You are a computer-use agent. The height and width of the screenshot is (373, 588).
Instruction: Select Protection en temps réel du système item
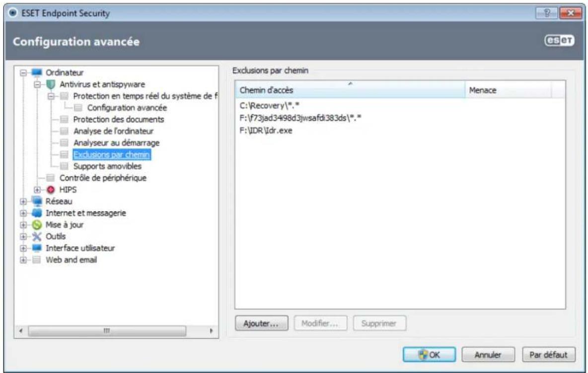145,96
